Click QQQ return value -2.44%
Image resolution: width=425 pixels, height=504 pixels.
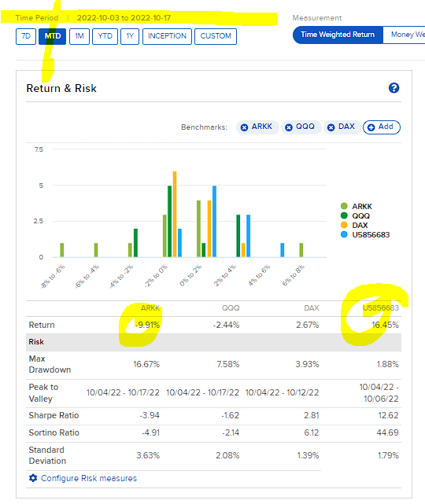[226, 325]
